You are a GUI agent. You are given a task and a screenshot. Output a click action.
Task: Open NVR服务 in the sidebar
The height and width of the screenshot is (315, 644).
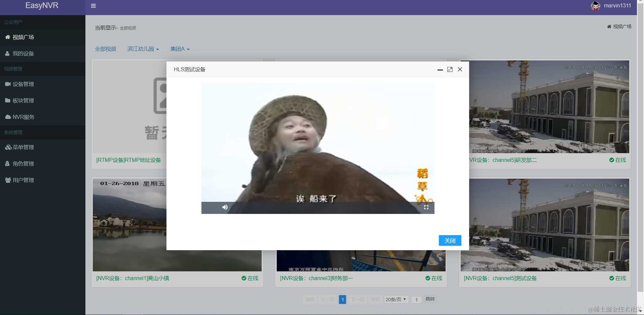pos(43,117)
